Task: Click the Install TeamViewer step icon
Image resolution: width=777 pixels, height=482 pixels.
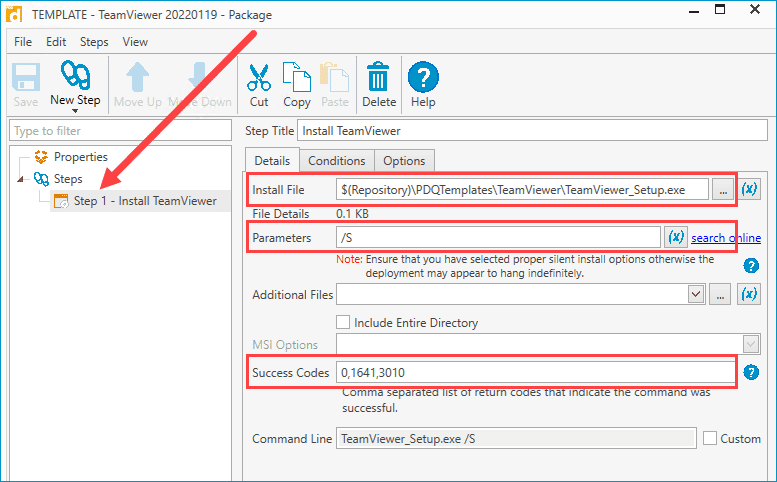Action: point(61,201)
